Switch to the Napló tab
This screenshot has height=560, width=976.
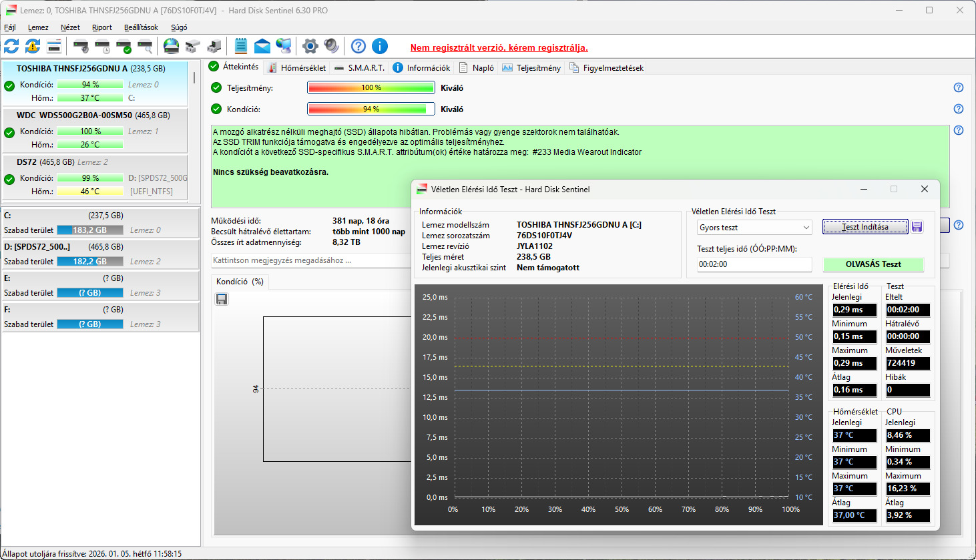[477, 67]
